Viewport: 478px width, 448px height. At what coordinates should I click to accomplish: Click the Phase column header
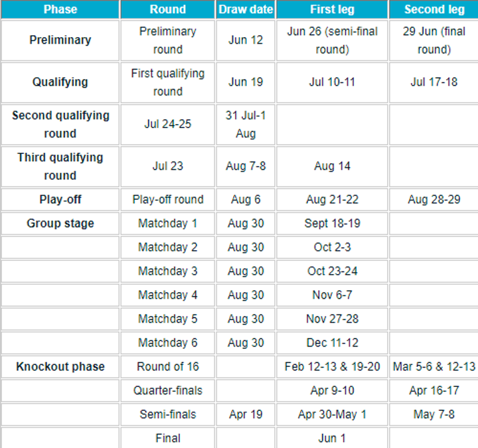pyautogui.click(x=60, y=9)
